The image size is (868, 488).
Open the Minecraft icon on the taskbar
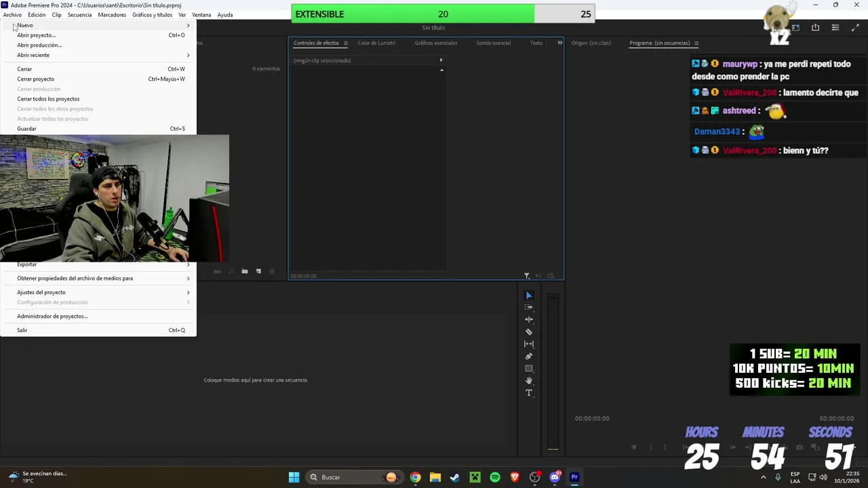(x=475, y=477)
